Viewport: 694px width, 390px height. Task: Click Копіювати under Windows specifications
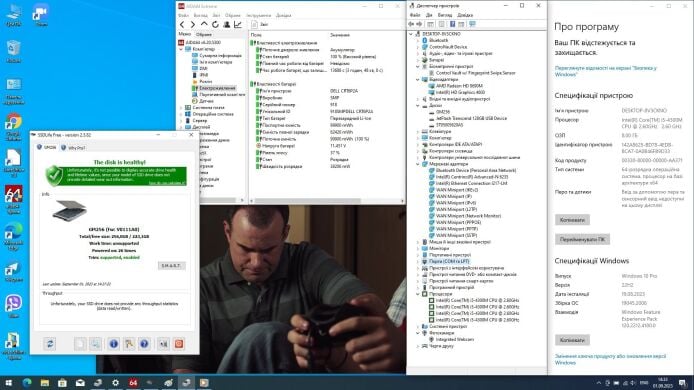572,340
